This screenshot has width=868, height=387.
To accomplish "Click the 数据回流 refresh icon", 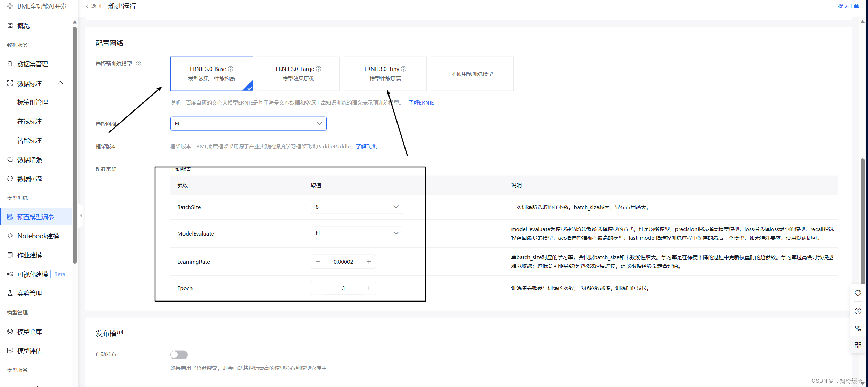I will [x=10, y=179].
